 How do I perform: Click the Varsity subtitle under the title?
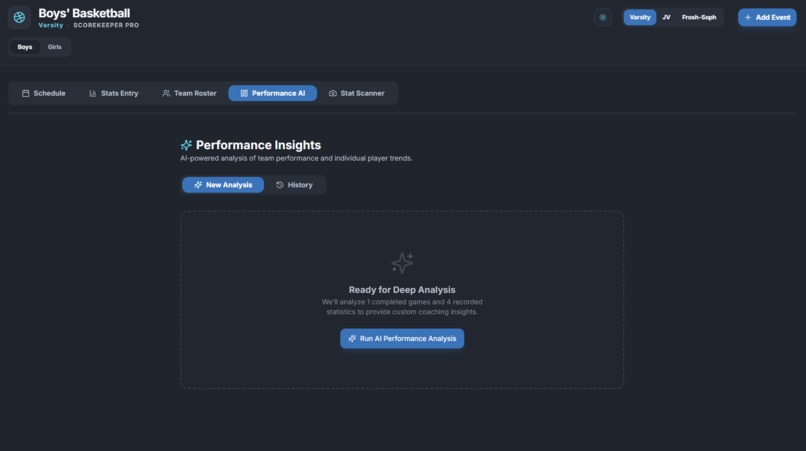click(51, 25)
